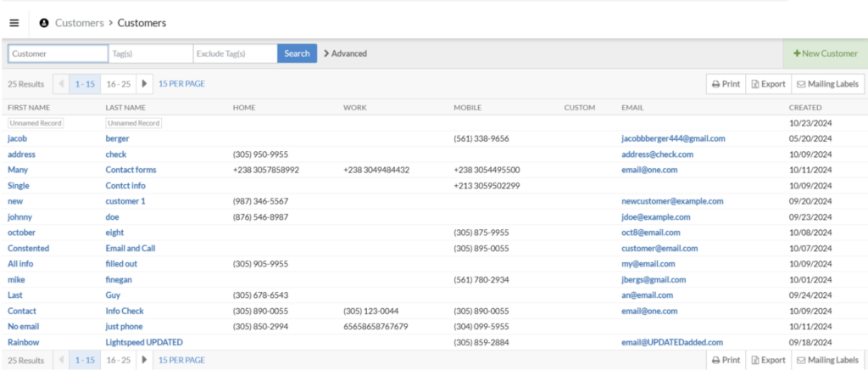Open last name Info Check
Screen dimensions: 868x376
click(x=125, y=311)
